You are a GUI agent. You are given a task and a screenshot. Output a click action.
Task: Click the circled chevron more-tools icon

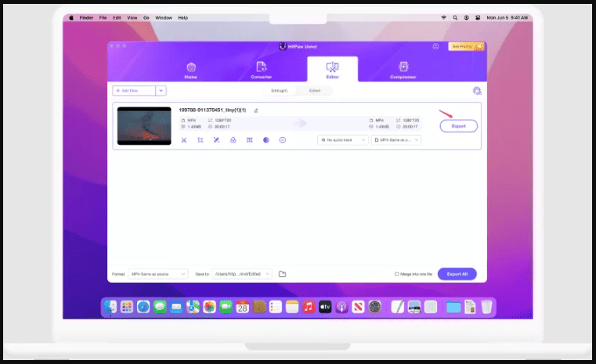(x=283, y=140)
